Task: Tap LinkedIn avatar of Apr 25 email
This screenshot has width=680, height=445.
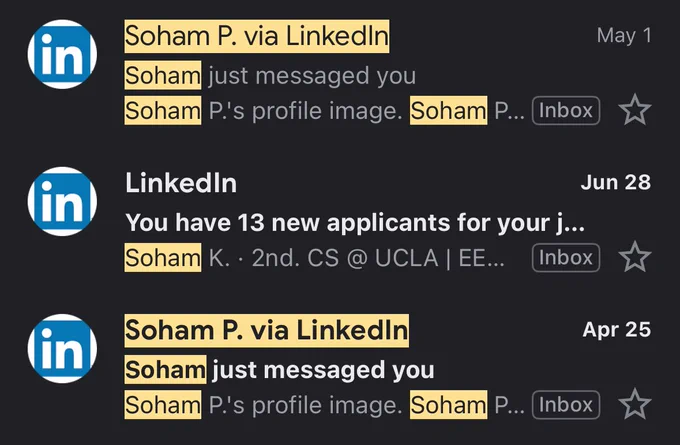Action: click(x=62, y=349)
